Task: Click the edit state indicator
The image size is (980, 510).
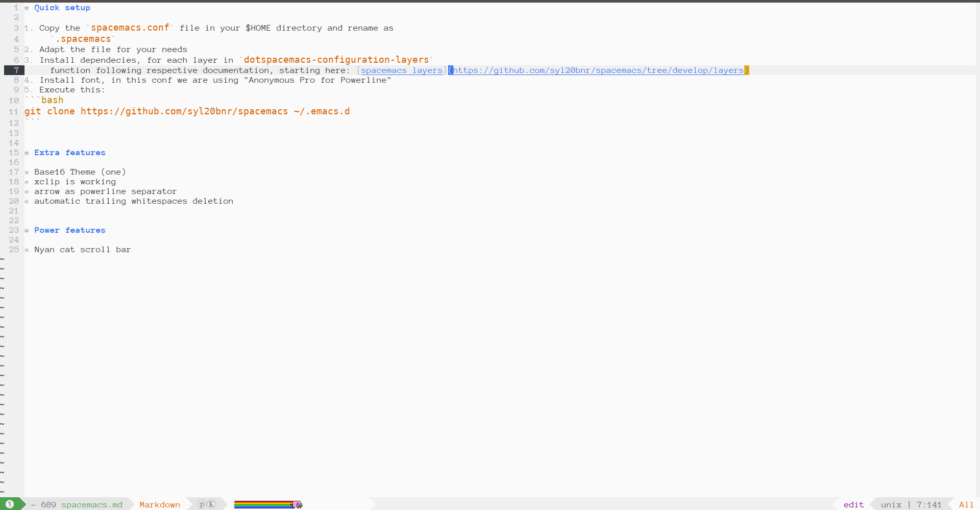Action: 854,505
